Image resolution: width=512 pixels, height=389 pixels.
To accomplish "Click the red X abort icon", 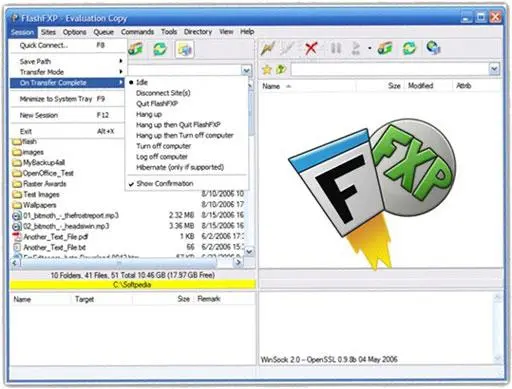I will click(311, 49).
